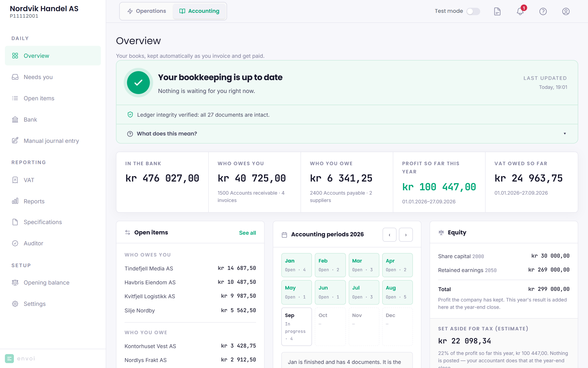Click the Open items arrows icon
This screenshot has height=368, width=588.
(x=127, y=233)
